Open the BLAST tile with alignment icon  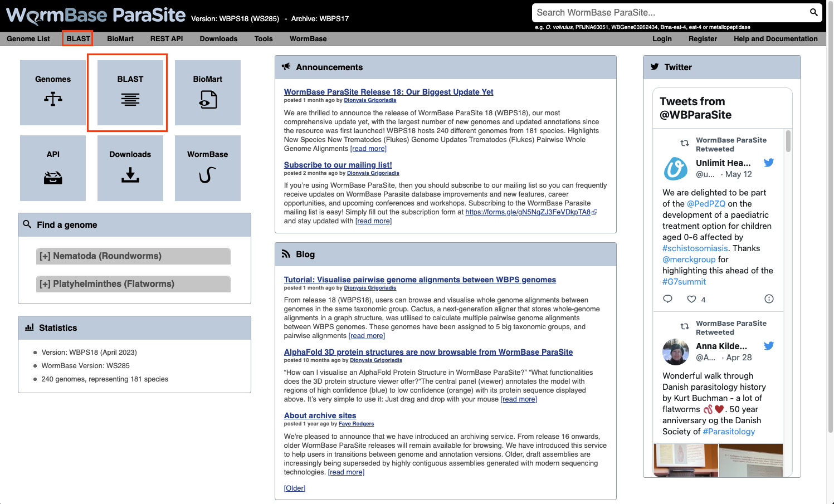pyautogui.click(x=130, y=92)
